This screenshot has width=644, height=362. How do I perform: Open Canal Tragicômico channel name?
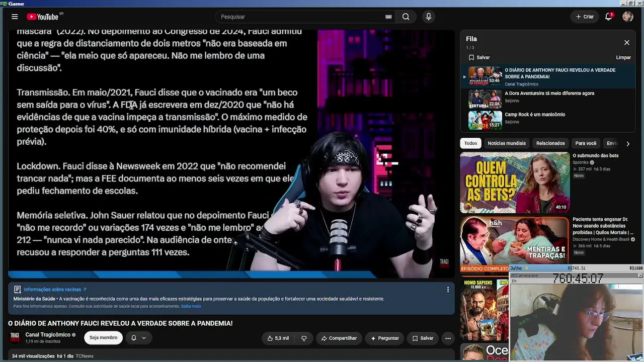point(48,335)
